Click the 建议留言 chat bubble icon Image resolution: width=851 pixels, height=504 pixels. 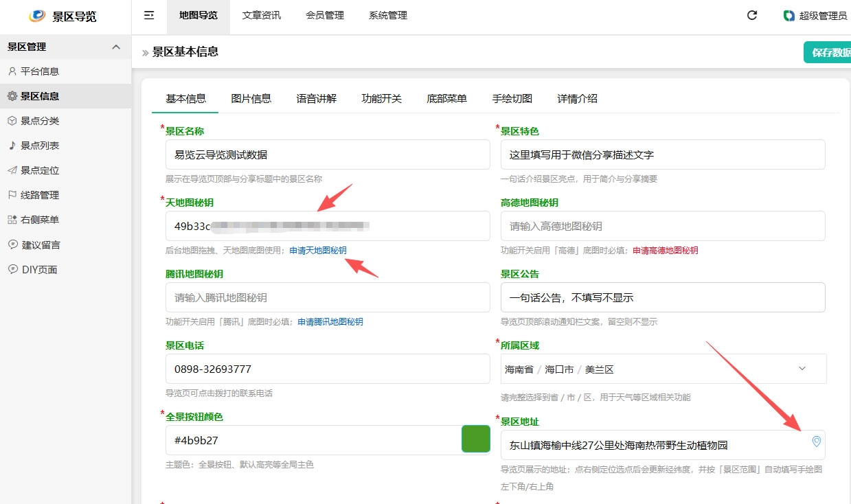tap(12, 244)
